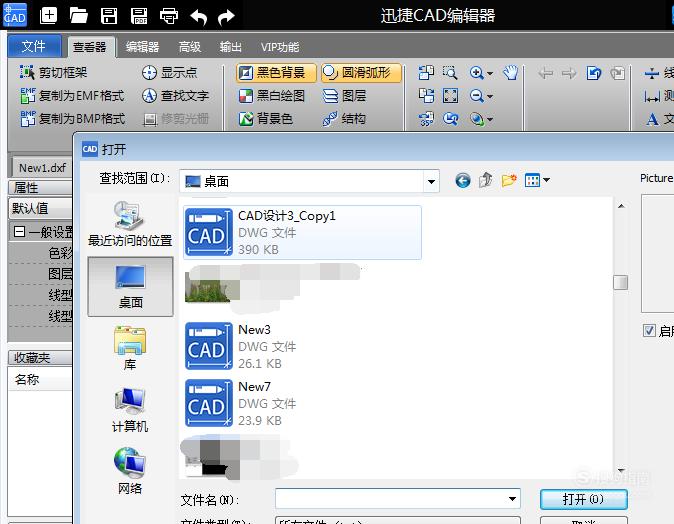The image size is (674, 524).
Task: Click the Undo arrow icon
Action: [199, 17]
